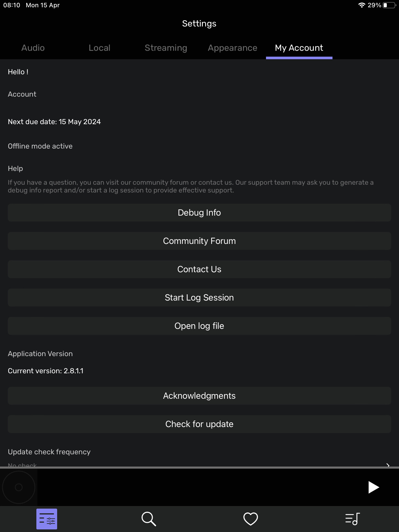Tap Check for update
The image size is (399, 532).
click(x=199, y=424)
